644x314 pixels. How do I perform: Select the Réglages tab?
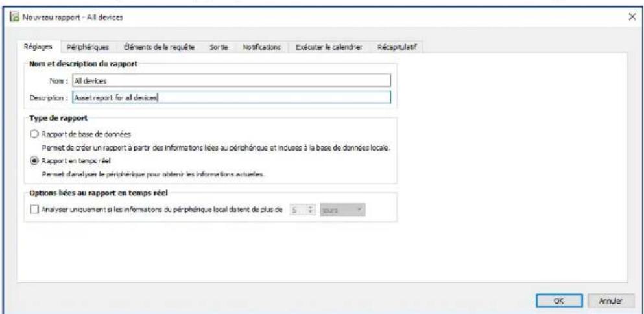(x=38, y=47)
